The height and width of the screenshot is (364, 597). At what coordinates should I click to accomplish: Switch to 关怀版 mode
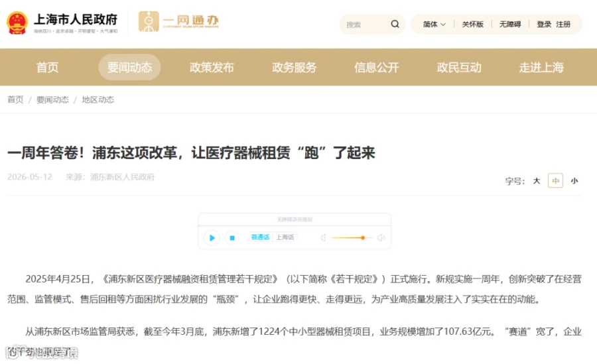(x=472, y=25)
